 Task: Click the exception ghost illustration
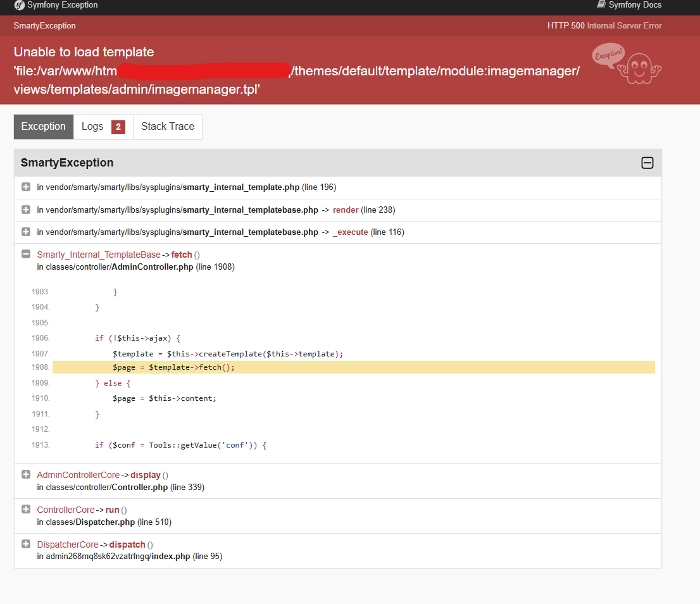tap(627, 63)
